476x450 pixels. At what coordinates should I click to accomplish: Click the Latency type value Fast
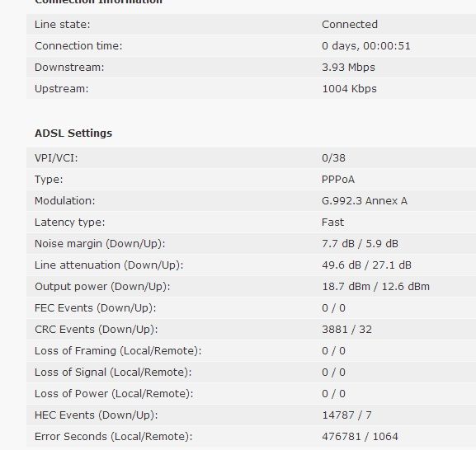[x=332, y=223]
